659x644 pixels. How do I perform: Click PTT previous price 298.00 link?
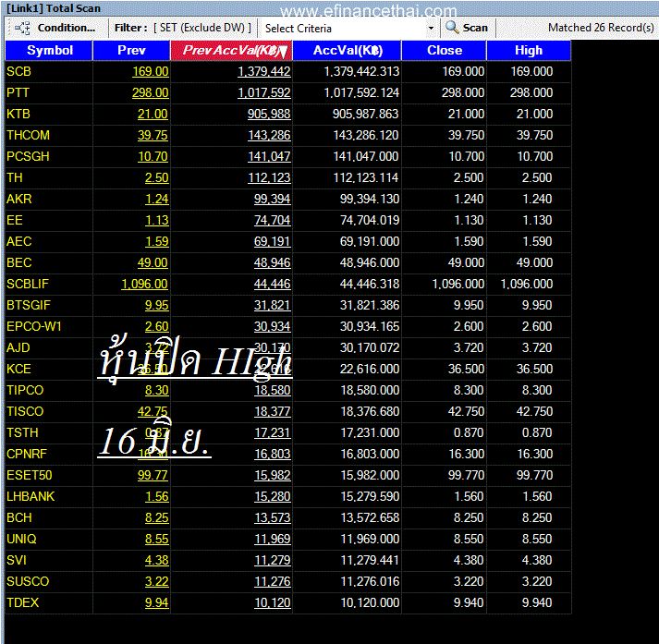pyautogui.click(x=151, y=92)
